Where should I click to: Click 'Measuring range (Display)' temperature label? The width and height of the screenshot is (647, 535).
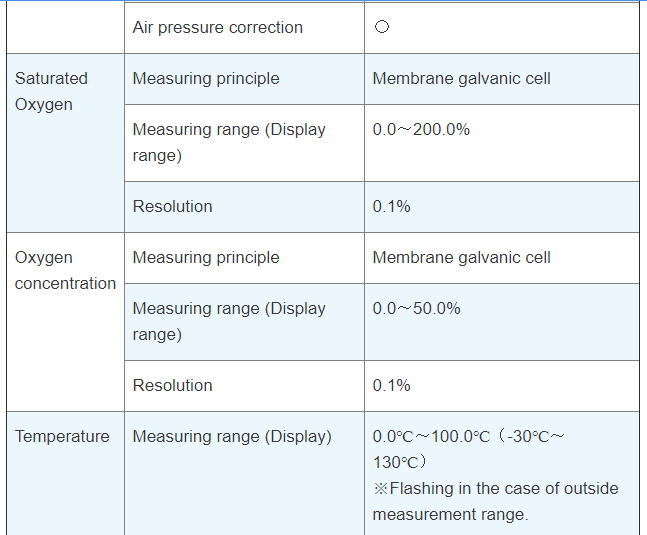231,436
